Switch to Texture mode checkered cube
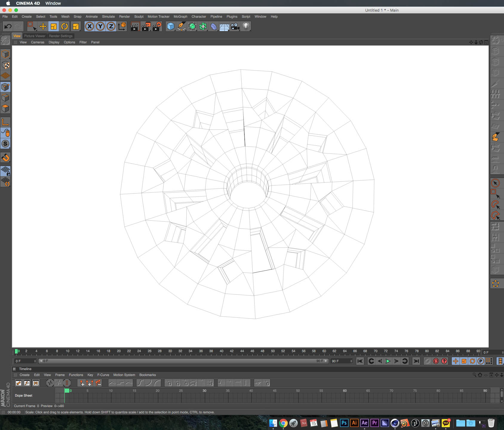Viewport: 504px width, 430px height. 5,65
